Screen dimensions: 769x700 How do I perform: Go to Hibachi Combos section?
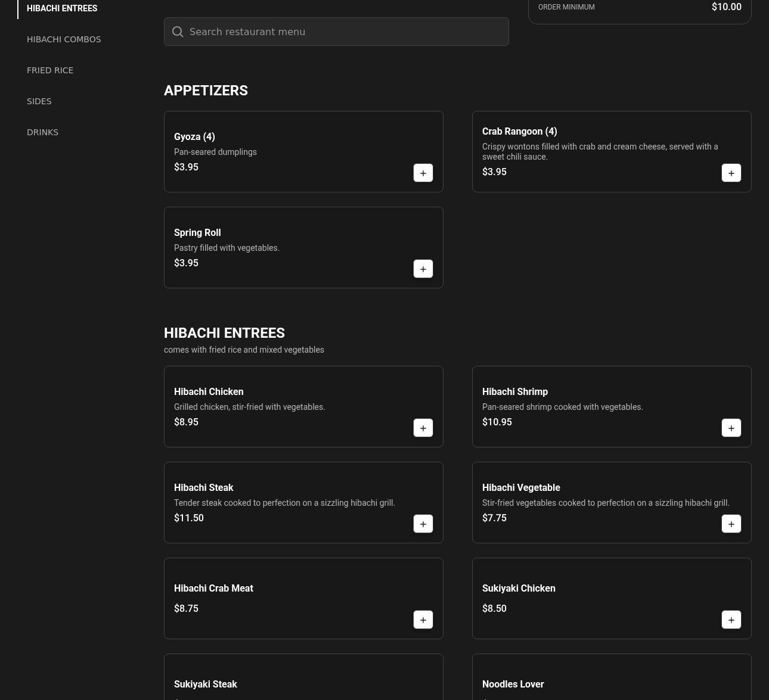(64, 39)
